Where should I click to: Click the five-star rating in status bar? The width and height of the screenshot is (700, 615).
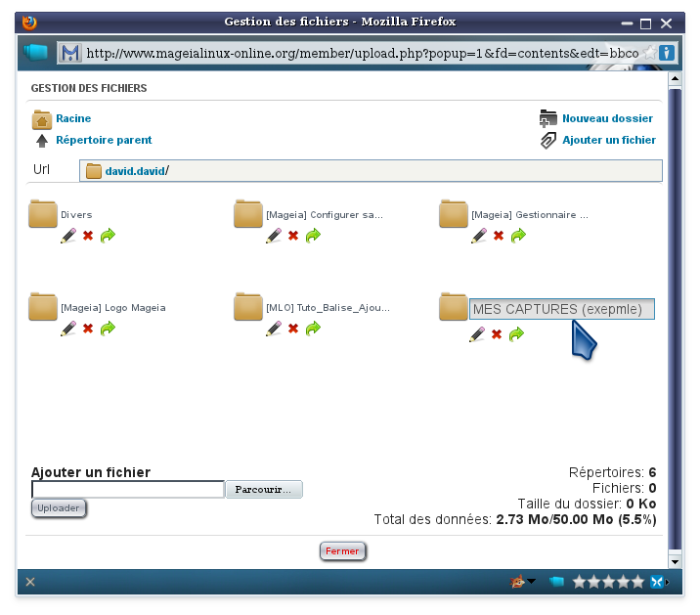[608, 582]
